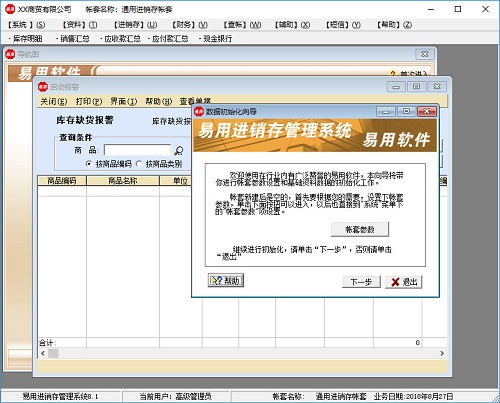The height and width of the screenshot is (403, 500).
Task: Open the 查帐 (W) menu
Action: pyautogui.click(x=242, y=25)
